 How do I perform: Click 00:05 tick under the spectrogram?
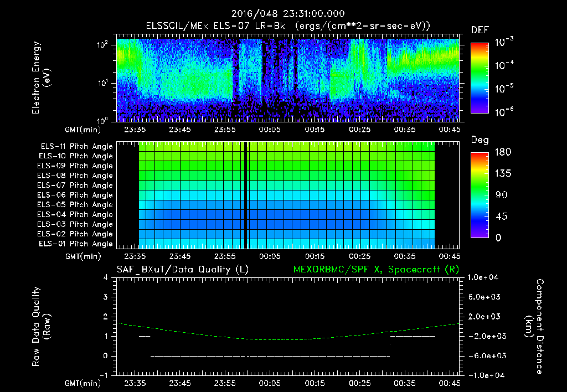click(x=270, y=130)
